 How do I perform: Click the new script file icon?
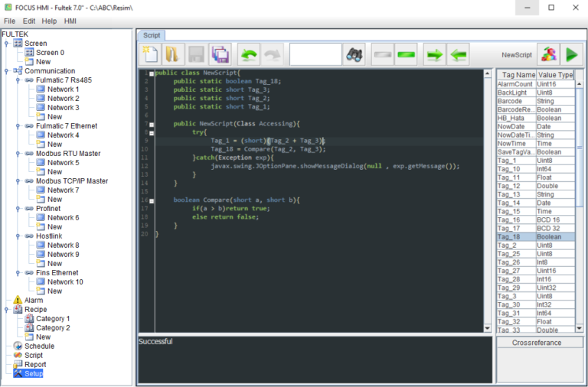tap(150, 54)
